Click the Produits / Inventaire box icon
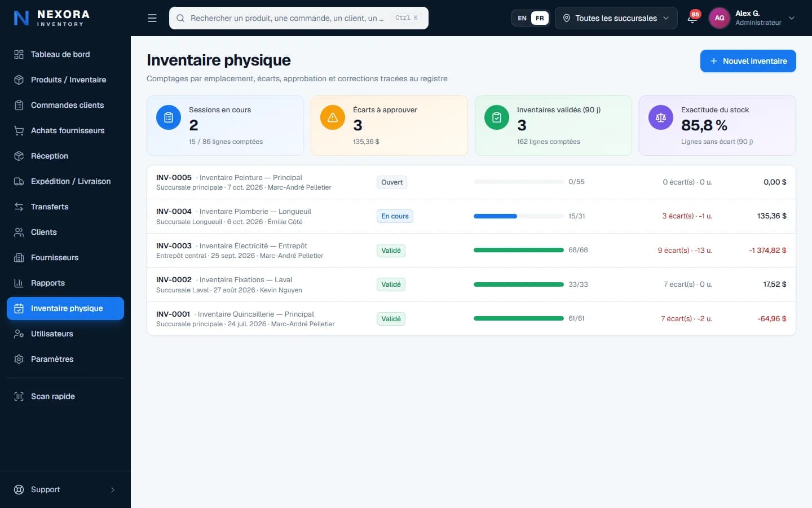The width and height of the screenshot is (812, 508). click(19, 80)
